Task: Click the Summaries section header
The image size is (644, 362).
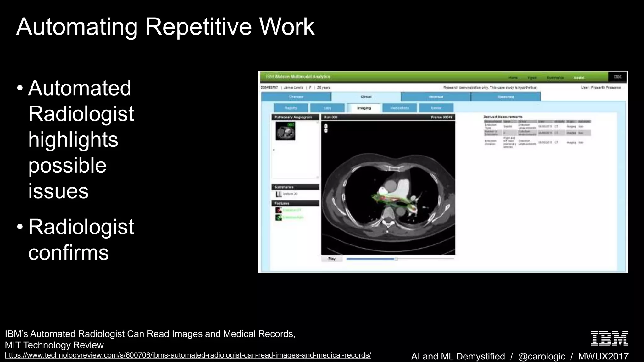Action: click(x=296, y=187)
